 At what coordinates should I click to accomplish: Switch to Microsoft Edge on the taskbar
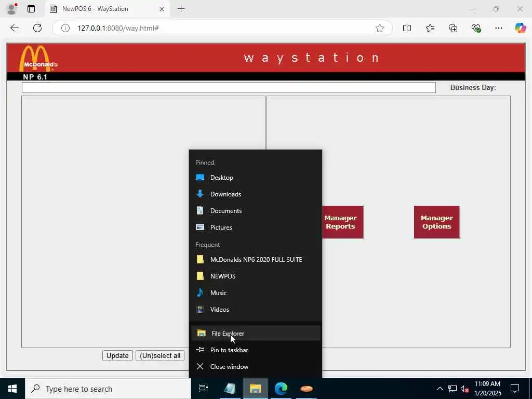[281, 389]
